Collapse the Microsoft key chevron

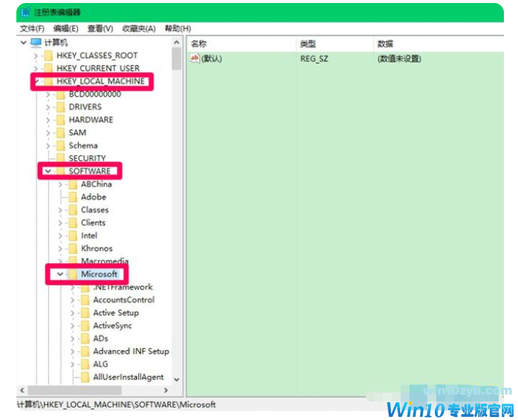point(60,274)
